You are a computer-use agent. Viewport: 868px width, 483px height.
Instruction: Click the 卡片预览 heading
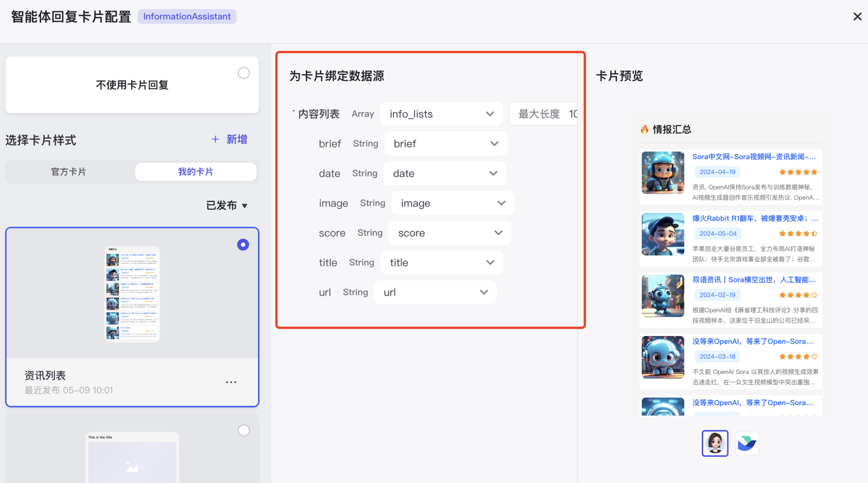click(619, 76)
